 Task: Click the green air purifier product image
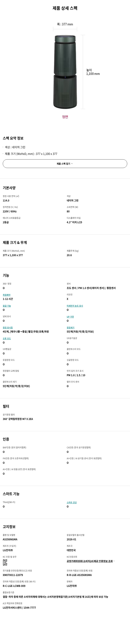[x=65, y=72]
